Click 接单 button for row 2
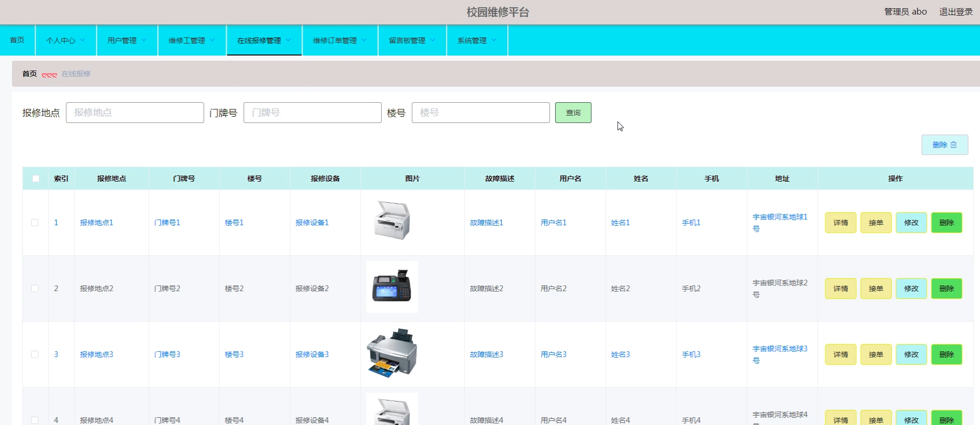This screenshot has height=425, width=980. click(876, 289)
